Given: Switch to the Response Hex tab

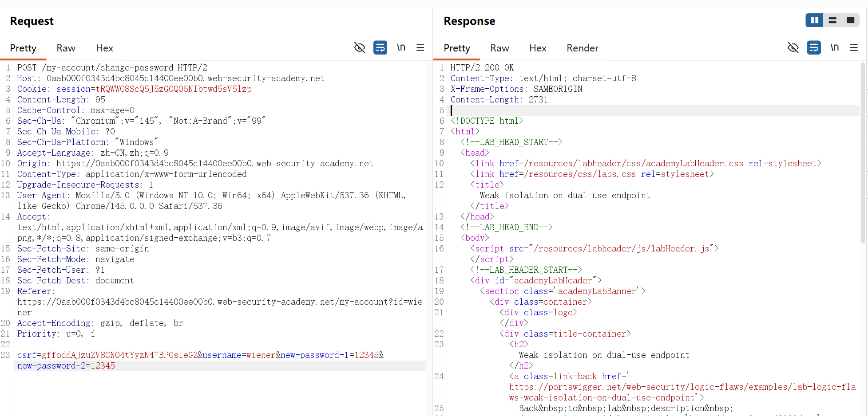Looking at the screenshot, I should pos(538,48).
